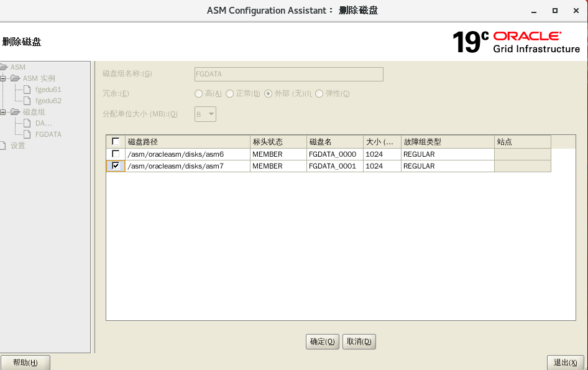Image resolution: width=588 pixels, height=370 pixels.
Task: Click the fgedu61 instance document icon
Action: 27,90
